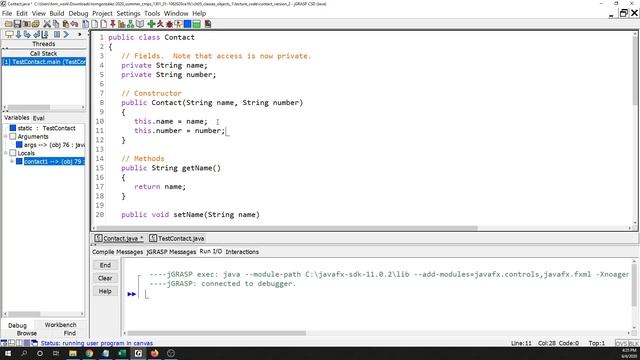Click the red pushpin toolbar icon
The width and height of the screenshot is (640, 360).
tap(113, 24)
